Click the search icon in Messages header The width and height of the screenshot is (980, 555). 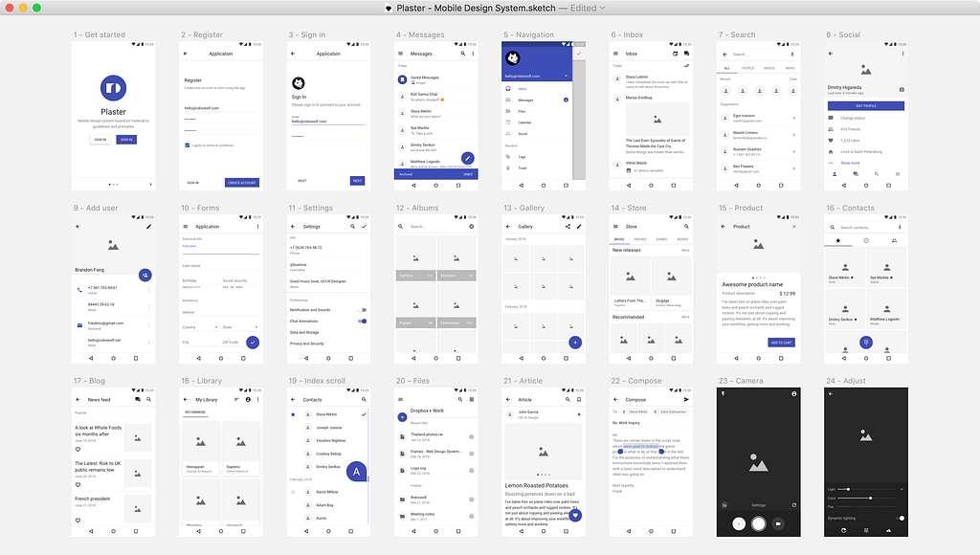coord(463,54)
